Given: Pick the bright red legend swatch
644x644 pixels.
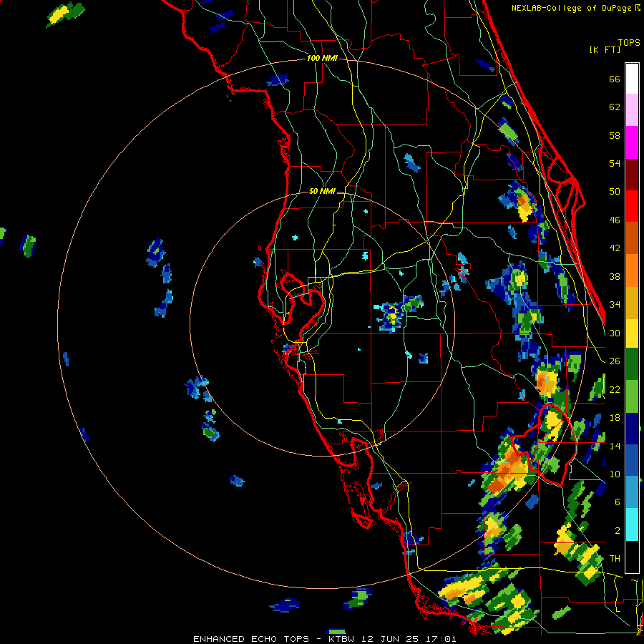Looking at the screenshot, I should [632, 206].
